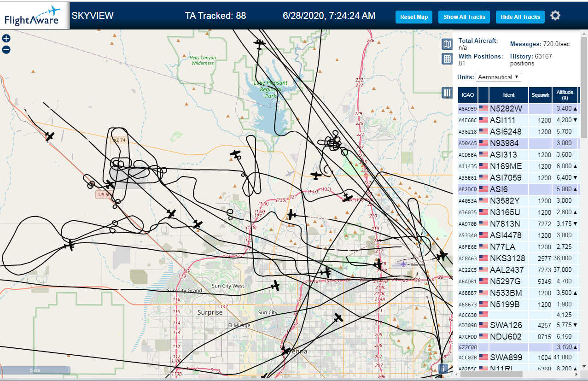Select aircraft N3582Y row
588x381 pixels.
coord(518,201)
